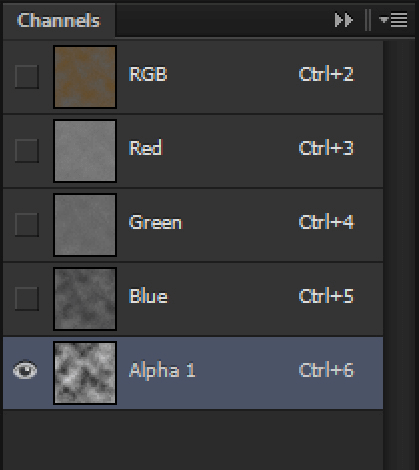Click the RGB channel thumbnail
Screen dimensions: 419x470
pos(85,77)
